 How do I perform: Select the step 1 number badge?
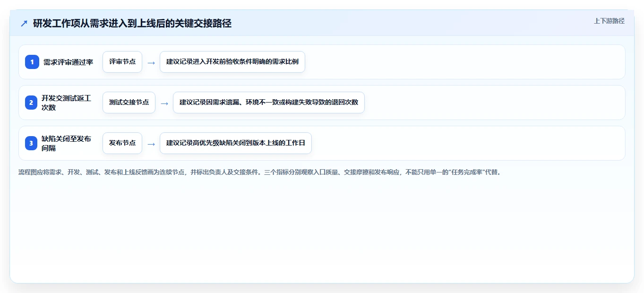[32, 62]
